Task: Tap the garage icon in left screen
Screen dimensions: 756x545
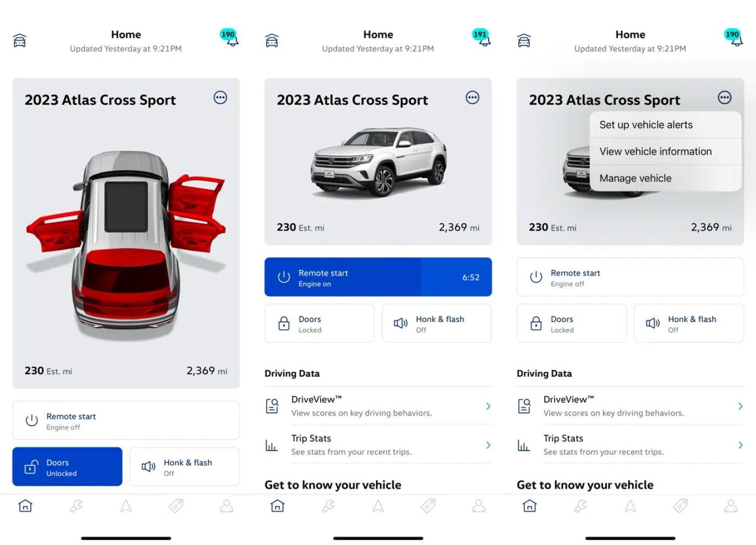Action: pyautogui.click(x=19, y=40)
